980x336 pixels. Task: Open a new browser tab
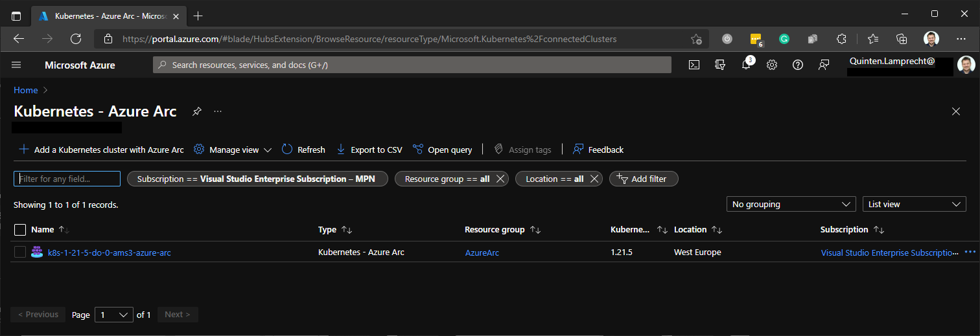click(198, 16)
